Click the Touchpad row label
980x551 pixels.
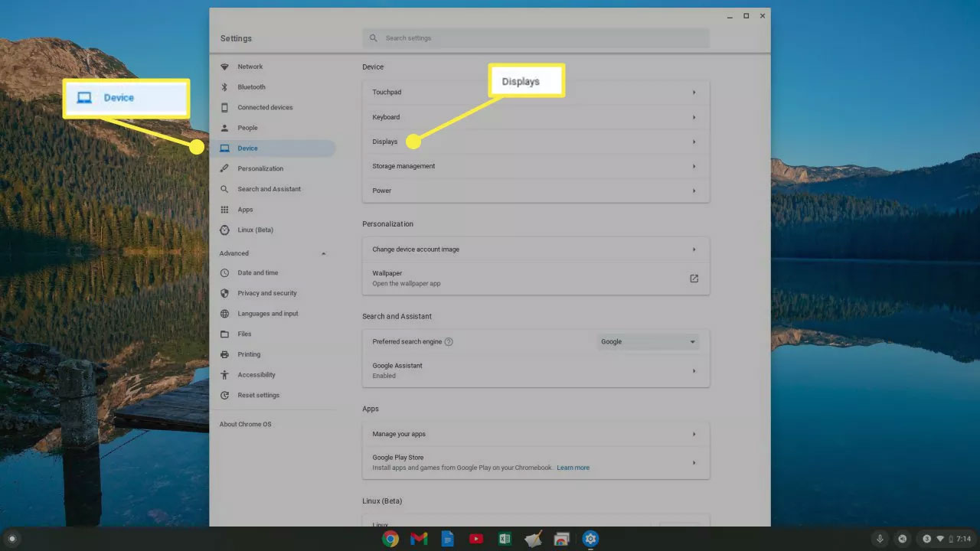click(x=387, y=93)
